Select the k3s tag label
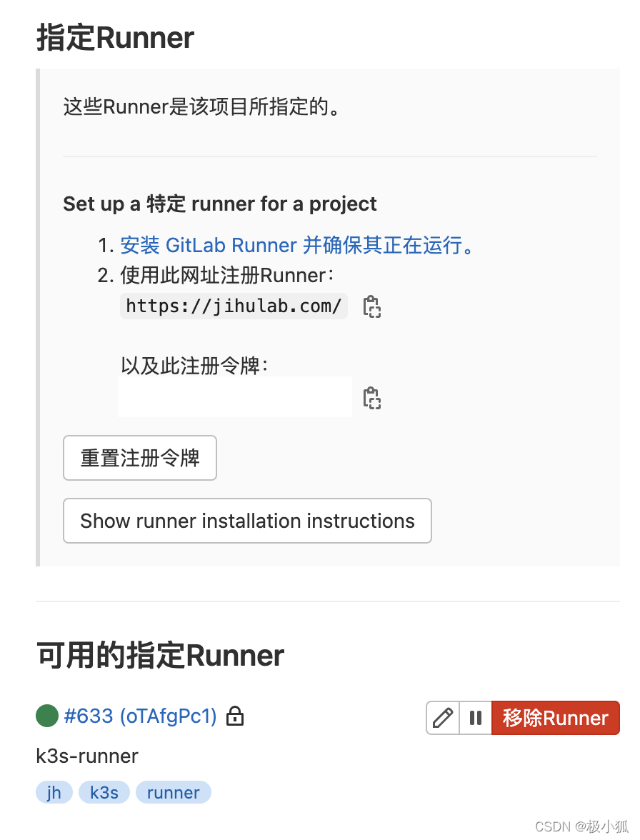This screenshot has height=840, width=640. 104,792
